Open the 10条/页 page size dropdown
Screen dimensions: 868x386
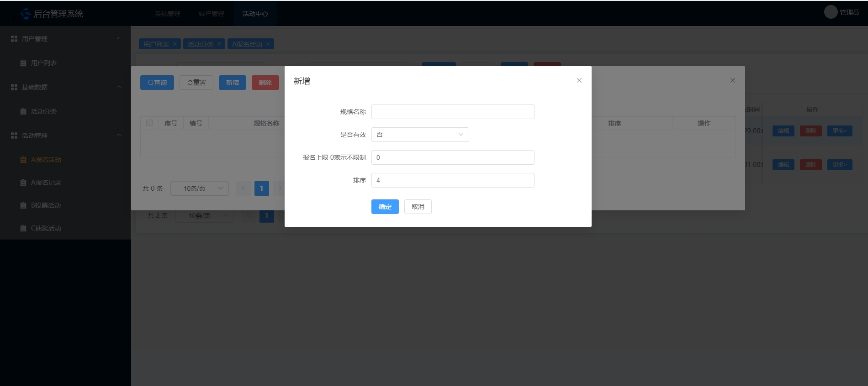[200, 188]
